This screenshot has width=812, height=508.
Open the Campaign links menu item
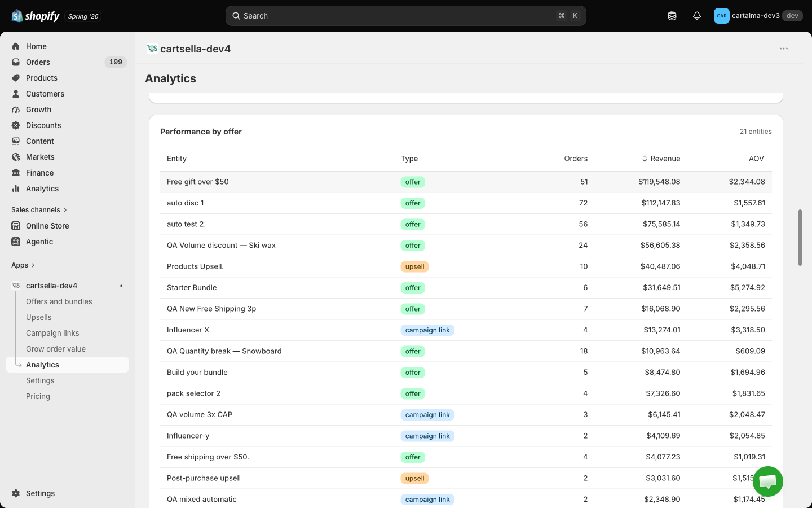tap(52, 333)
